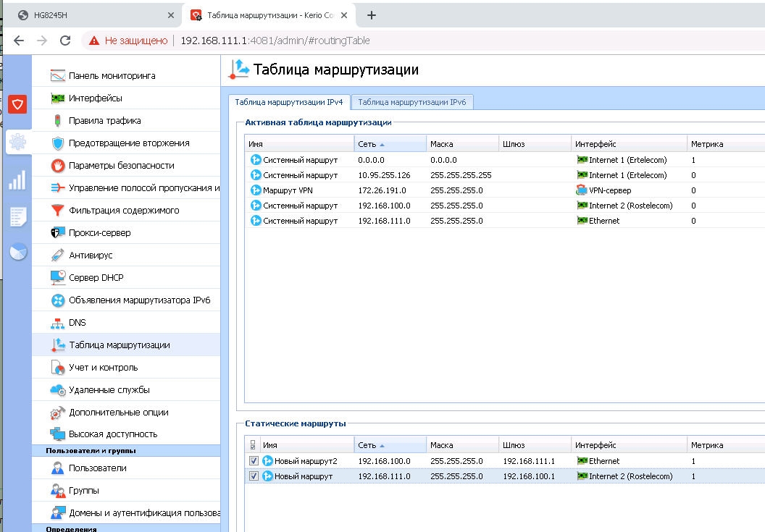The image size is (765, 532).
Task: Click the Управление полосой пропускания icon
Action: pyautogui.click(x=57, y=187)
